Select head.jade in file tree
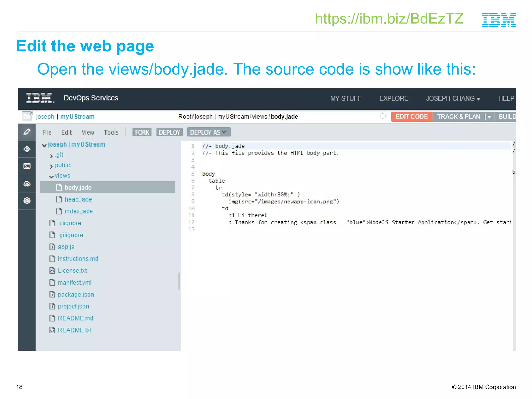This screenshot has height=399, width=532. pyautogui.click(x=78, y=199)
